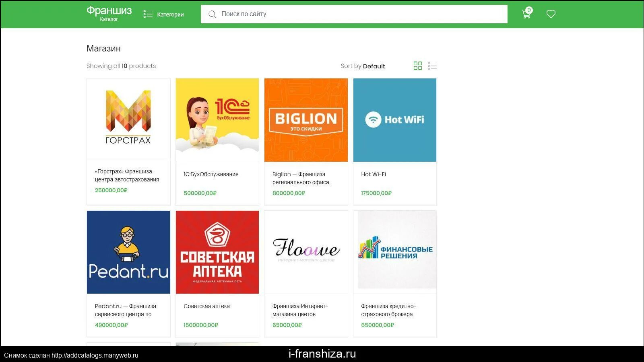The image size is (644, 362).
Task: Open the wishlist heart icon
Action: coord(551,14)
